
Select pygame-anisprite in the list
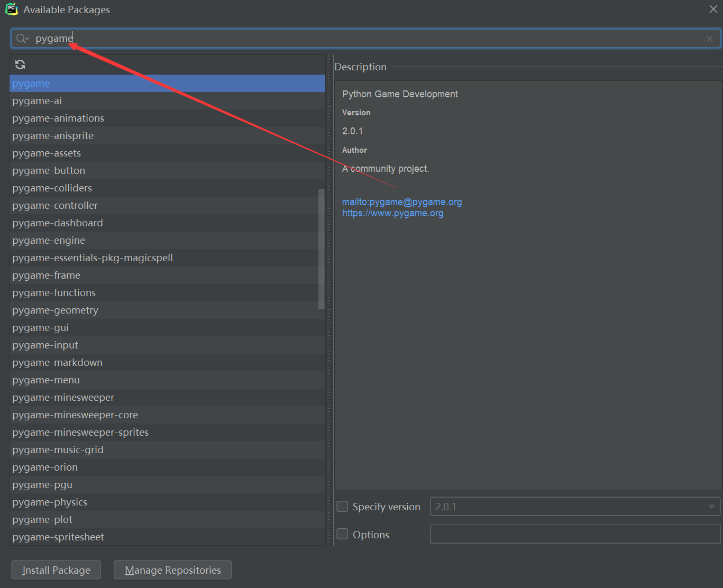(x=167, y=135)
